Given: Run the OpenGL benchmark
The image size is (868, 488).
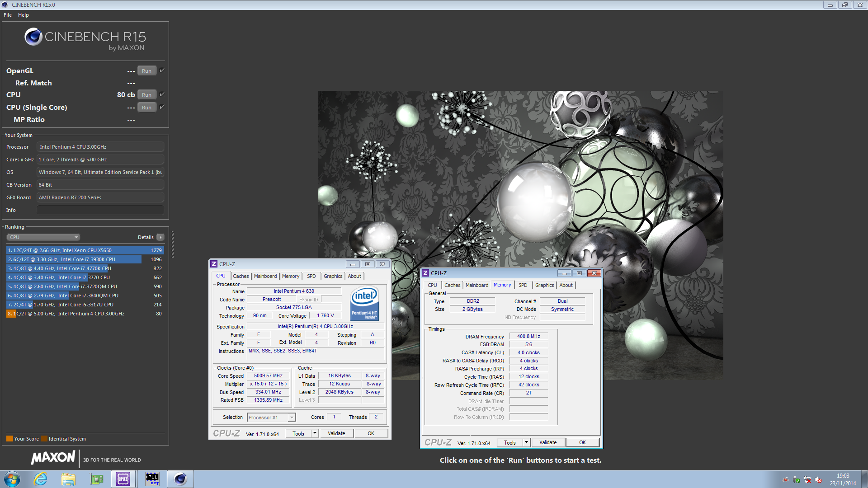Looking at the screenshot, I should (147, 71).
